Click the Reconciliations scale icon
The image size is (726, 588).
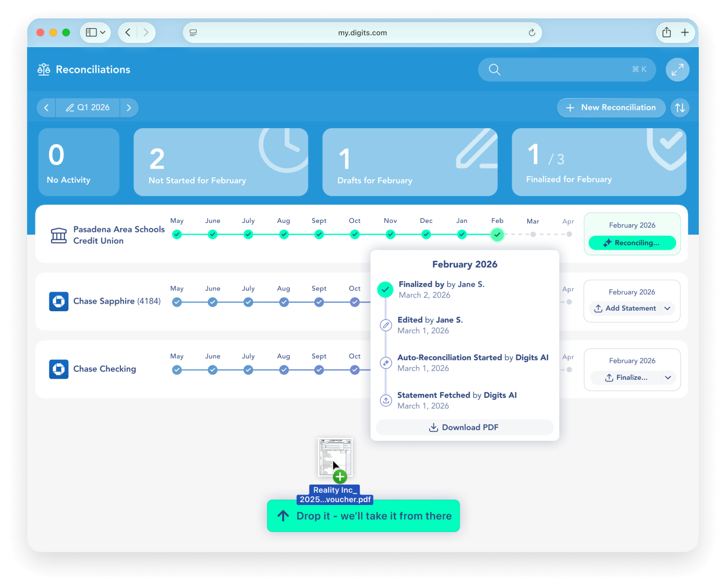(44, 70)
